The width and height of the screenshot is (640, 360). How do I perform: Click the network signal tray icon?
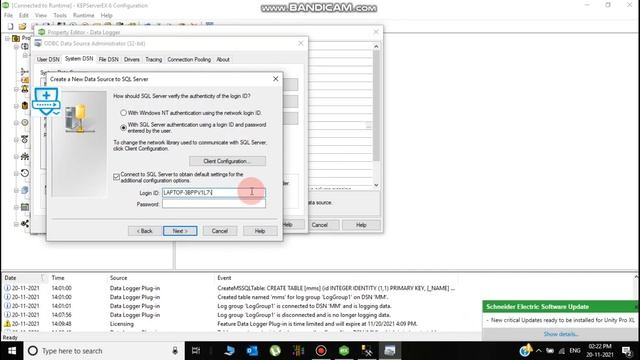pyautogui.click(x=562, y=351)
